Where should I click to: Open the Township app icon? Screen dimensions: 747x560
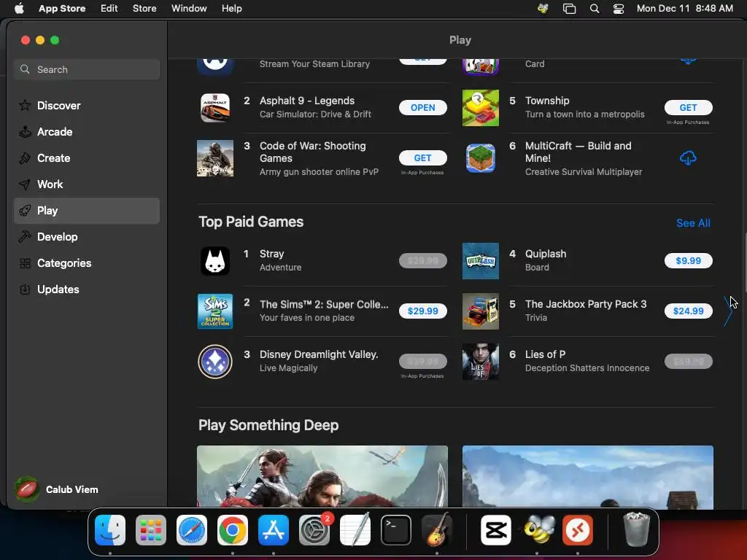coord(480,108)
